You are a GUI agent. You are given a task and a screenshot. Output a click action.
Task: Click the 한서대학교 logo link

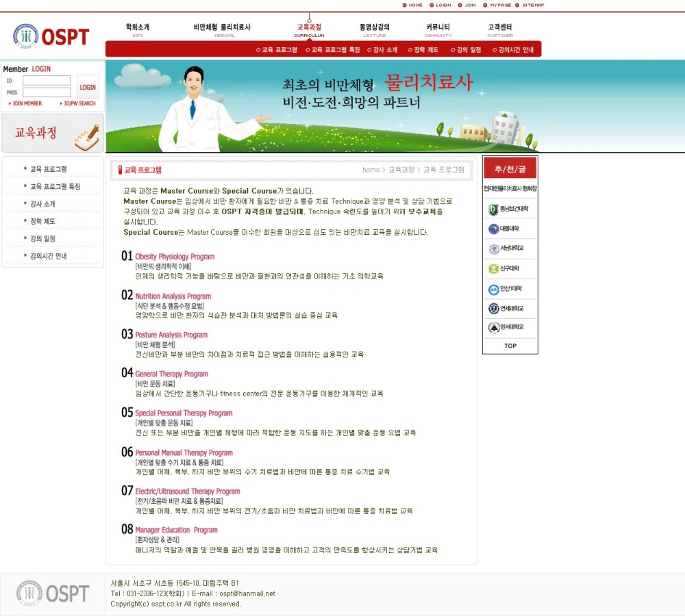coord(509,328)
